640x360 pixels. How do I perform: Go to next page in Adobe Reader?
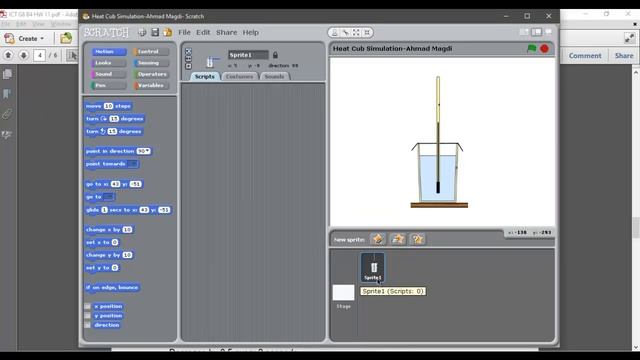point(24,55)
